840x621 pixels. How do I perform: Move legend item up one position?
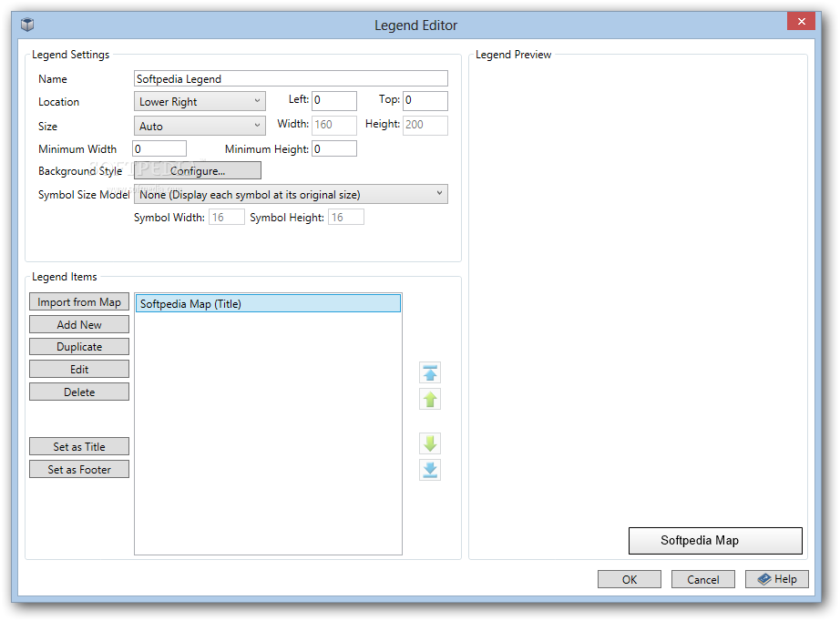430,400
